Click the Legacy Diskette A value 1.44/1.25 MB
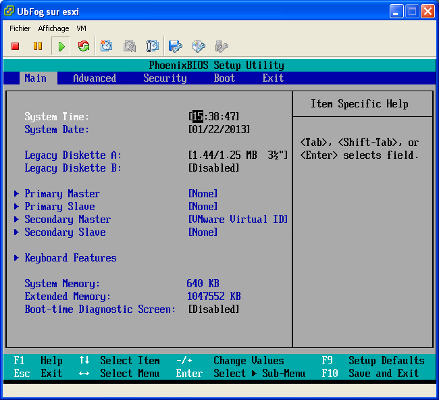The height and width of the screenshot is (400, 439). pos(238,155)
